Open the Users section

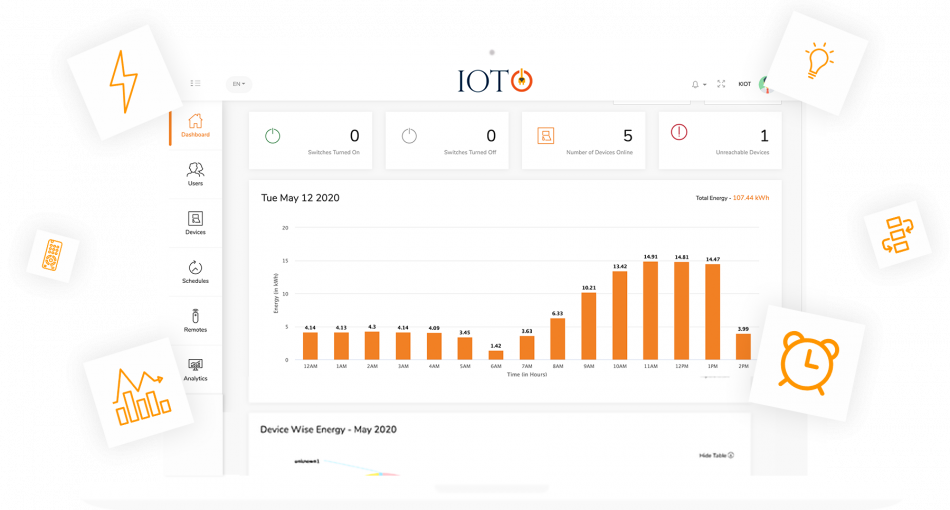coord(195,174)
